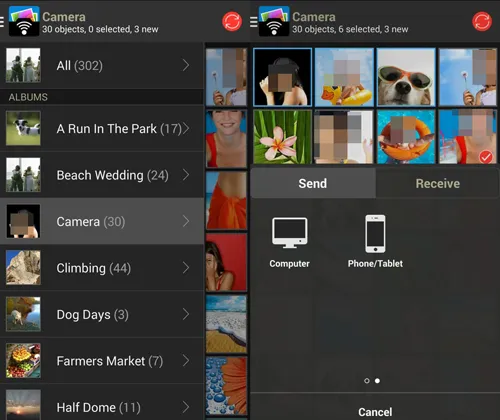Viewport: 500px width, 420px height.
Task: Select the red background woman photo in strip
Action: tap(226, 262)
